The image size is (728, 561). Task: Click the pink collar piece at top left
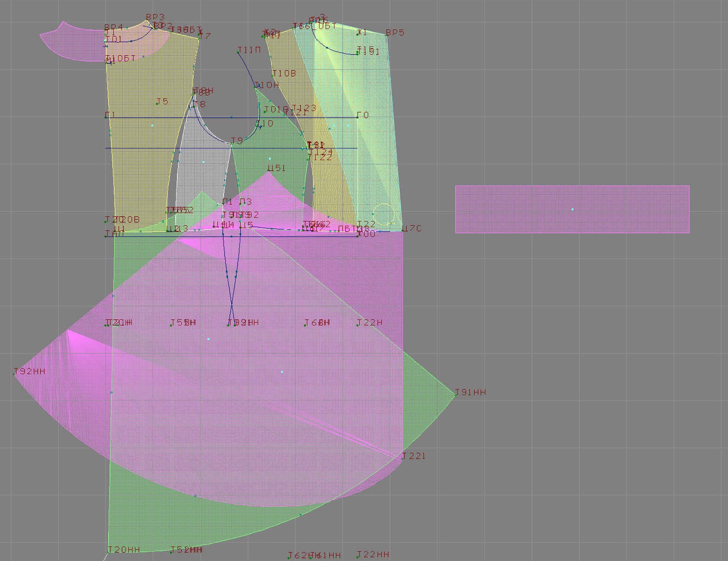click(70, 44)
